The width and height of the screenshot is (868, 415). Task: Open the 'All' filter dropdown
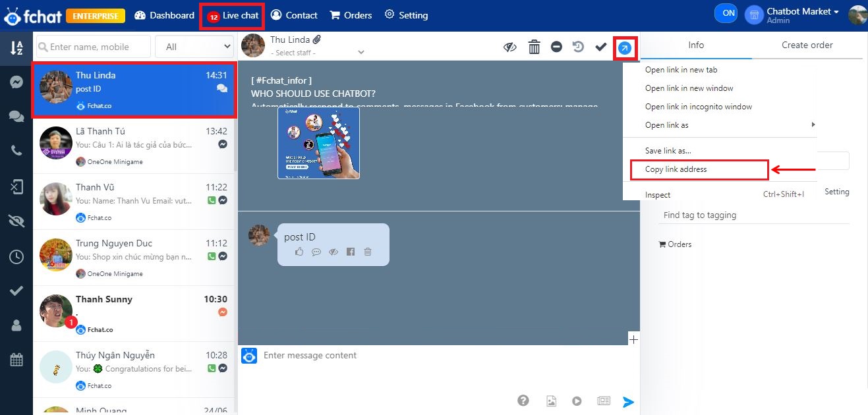click(x=194, y=47)
